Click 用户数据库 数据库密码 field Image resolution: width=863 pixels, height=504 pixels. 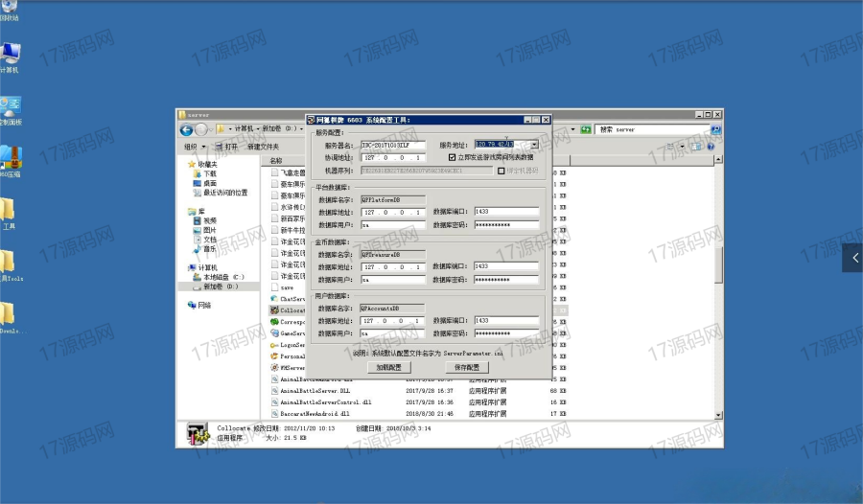click(506, 332)
